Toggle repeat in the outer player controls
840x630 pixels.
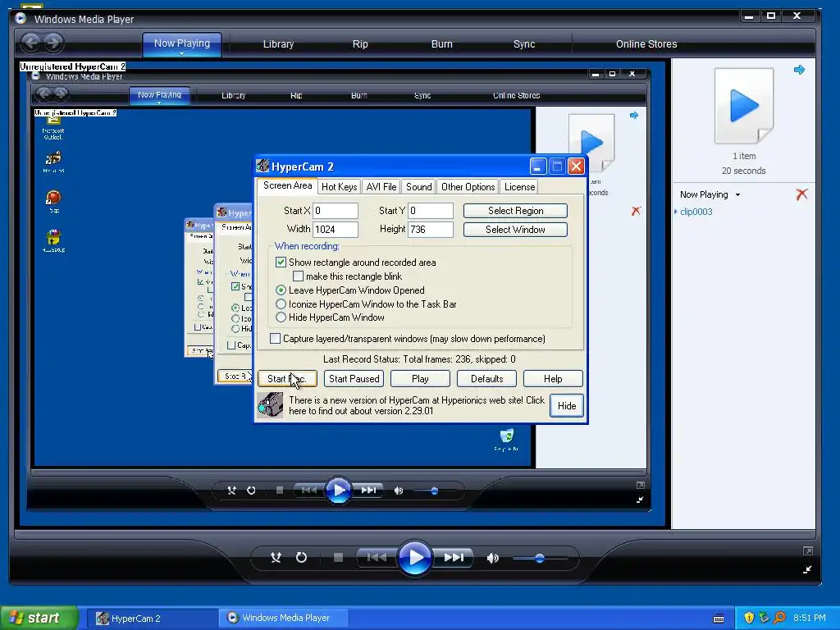[x=302, y=558]
